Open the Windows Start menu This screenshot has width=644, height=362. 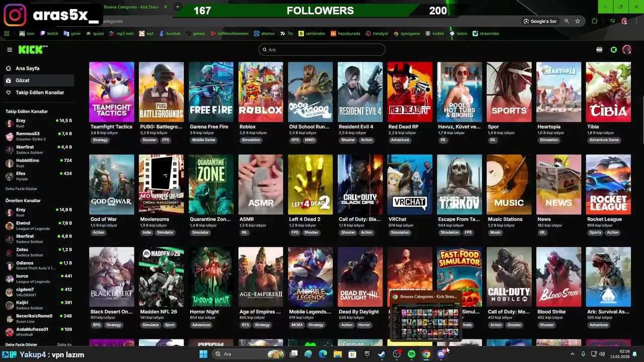pos(203,354)
